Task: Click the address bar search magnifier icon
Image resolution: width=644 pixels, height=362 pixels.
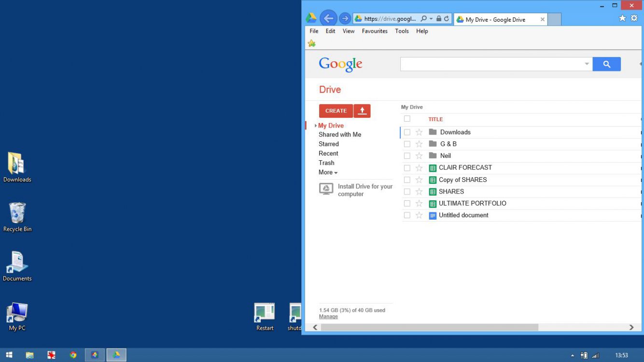Action: (423, 19)
